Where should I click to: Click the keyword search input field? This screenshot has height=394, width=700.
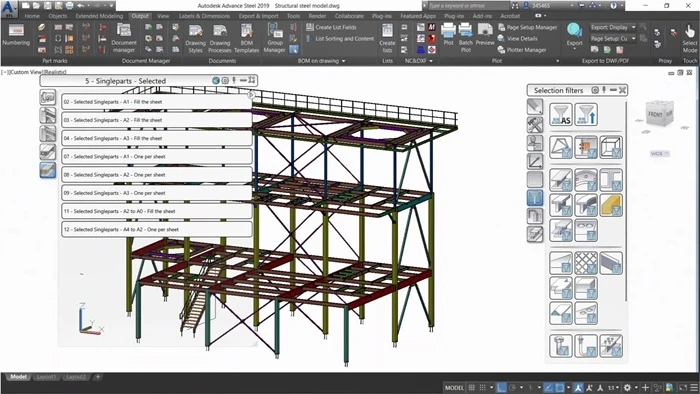[x=468, y=6]
